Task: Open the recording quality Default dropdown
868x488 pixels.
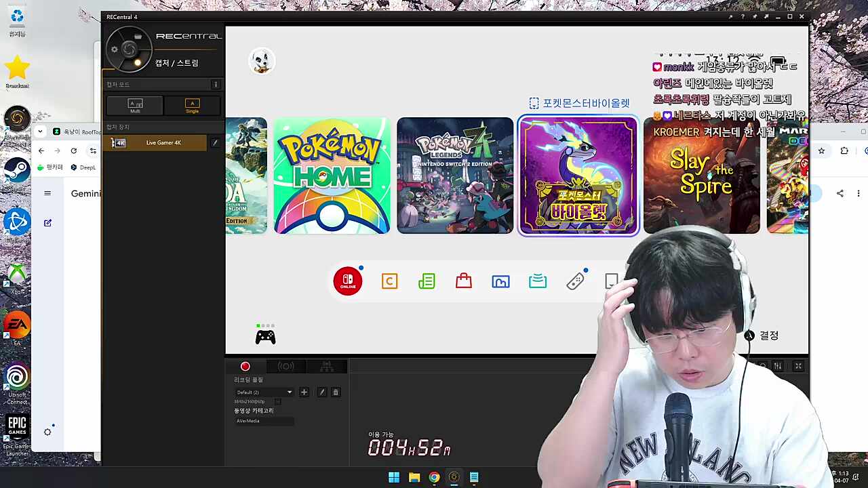Action: tap(264, 392)
